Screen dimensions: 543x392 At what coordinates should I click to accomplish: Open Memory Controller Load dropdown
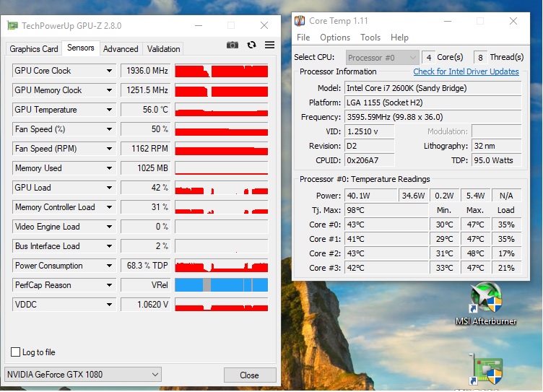point(109,207)
